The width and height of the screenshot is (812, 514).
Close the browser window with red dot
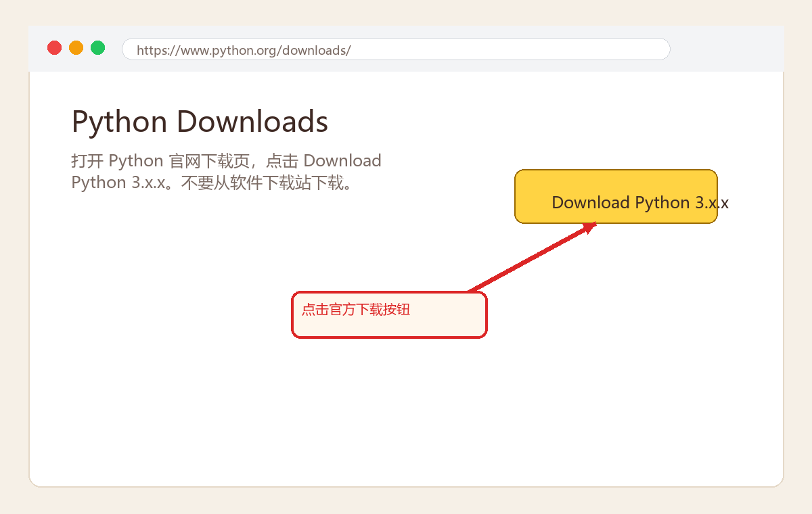tap(54, 47)
